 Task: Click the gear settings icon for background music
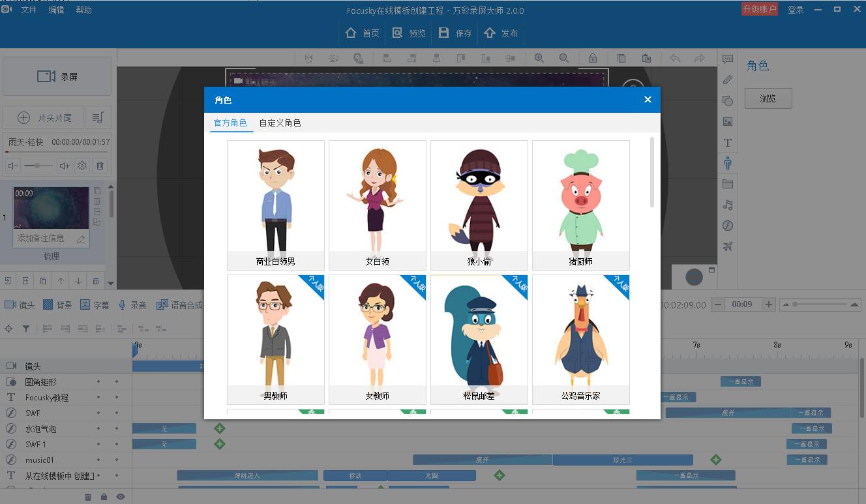point(82,166)
